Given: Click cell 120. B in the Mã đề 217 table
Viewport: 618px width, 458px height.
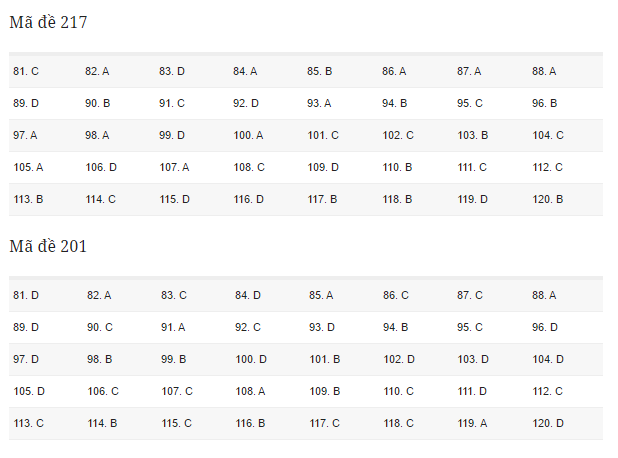Looking at the screenshot, I should tap(548, 200).
